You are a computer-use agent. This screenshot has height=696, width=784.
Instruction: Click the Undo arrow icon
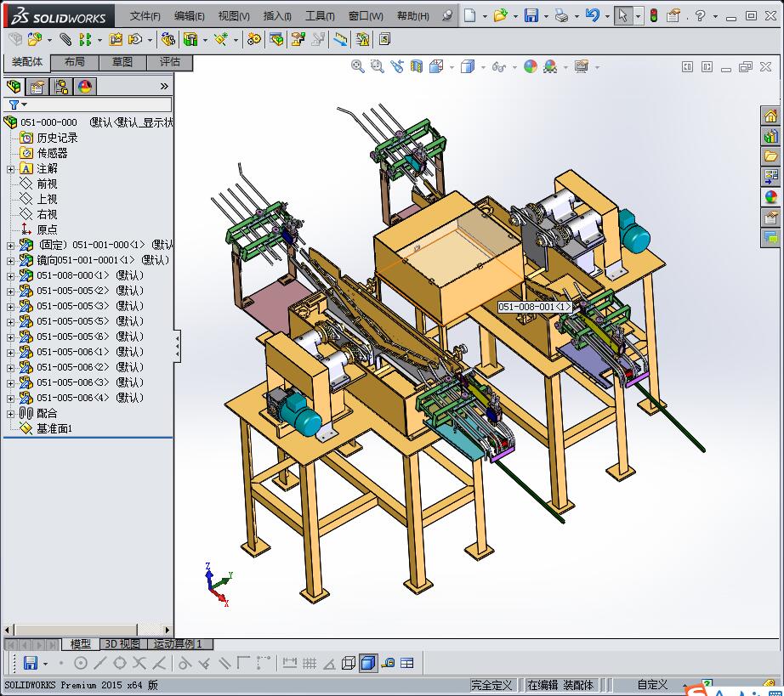pos(593,15)
